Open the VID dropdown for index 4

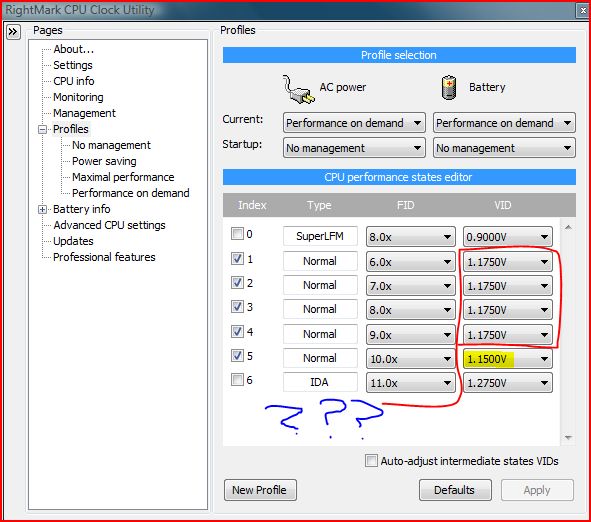coord(508,335)
